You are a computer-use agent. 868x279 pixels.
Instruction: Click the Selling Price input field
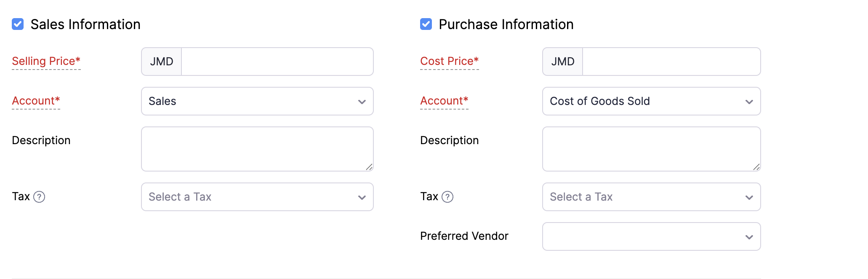(x=277, y=62)
